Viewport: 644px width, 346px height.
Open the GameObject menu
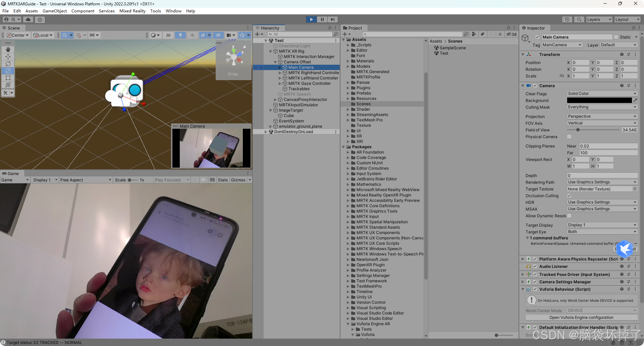click(55, 11)
